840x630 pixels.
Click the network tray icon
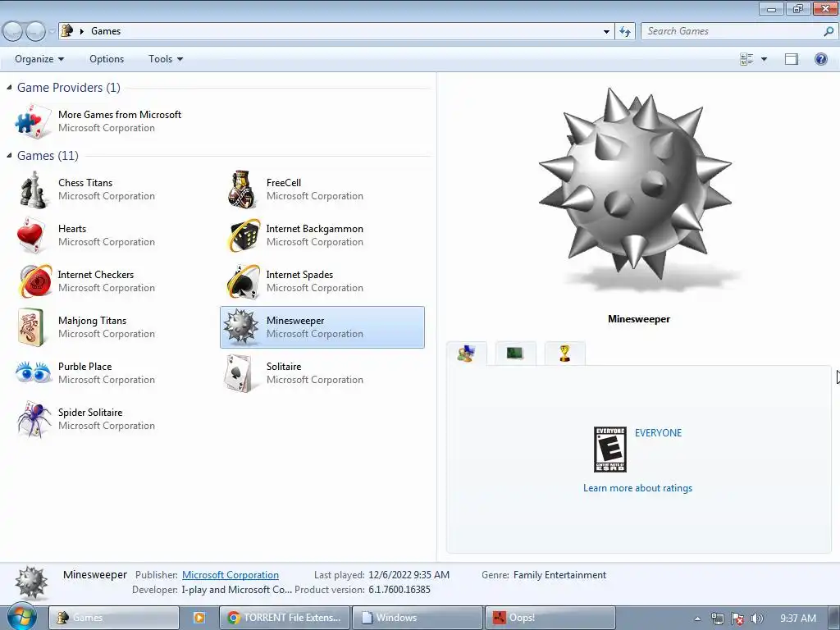point(717,619)
